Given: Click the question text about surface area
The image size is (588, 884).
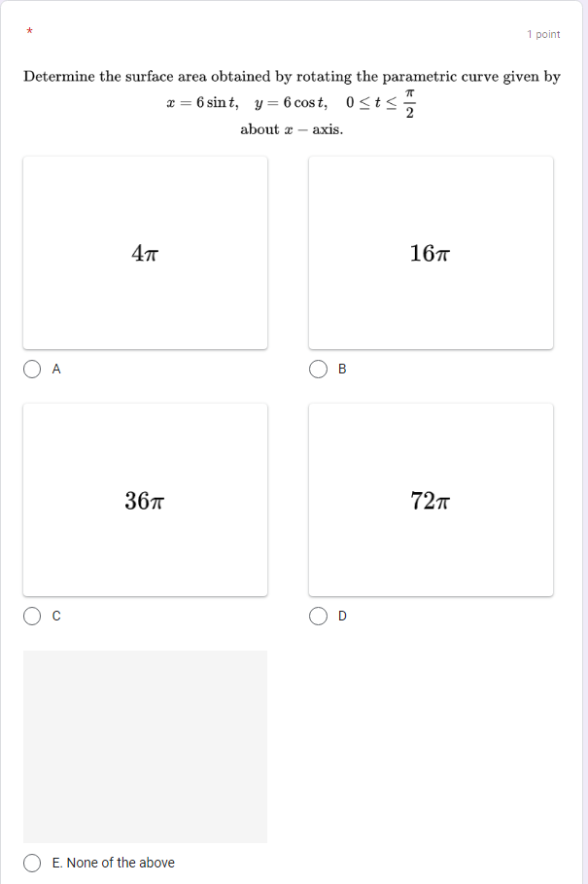Looking at the screenshot, I should 294,76.
